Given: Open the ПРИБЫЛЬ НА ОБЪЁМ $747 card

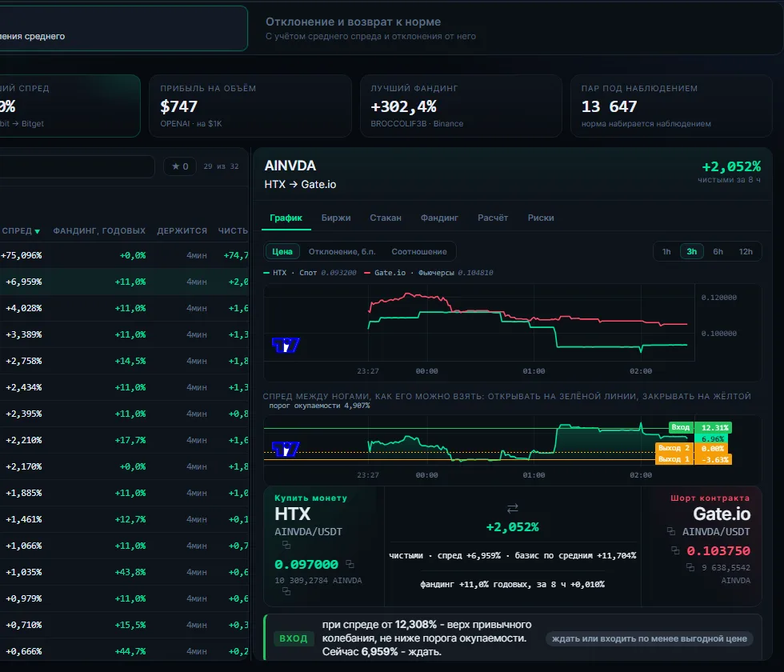Looking at the screenshot, I should click(x=250, y=106).
